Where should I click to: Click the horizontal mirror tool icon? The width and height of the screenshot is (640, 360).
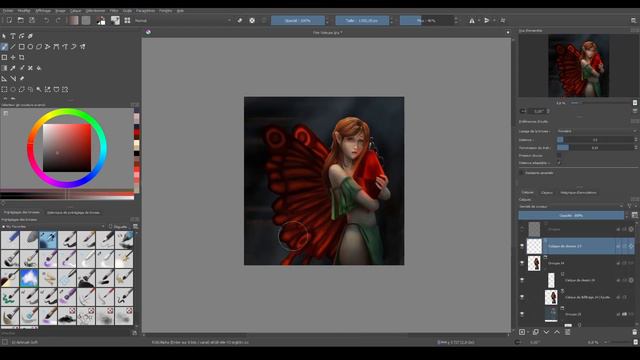coord(472,20)
